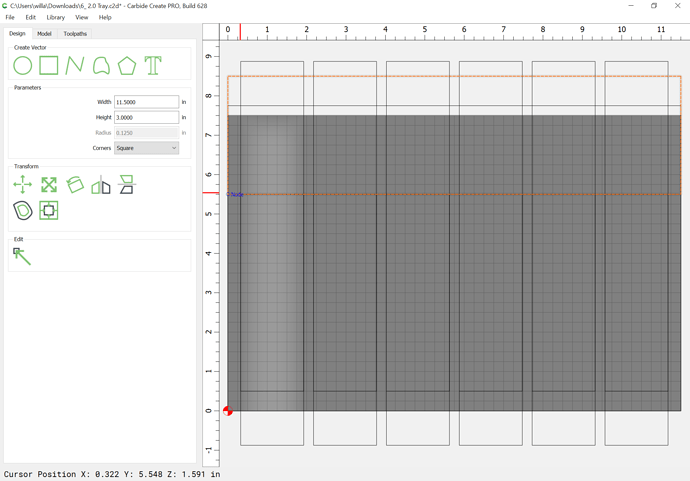Open the Align Vectors tool
The height and width of the screenshot is (481, 690).
click(x=49, y=210)
